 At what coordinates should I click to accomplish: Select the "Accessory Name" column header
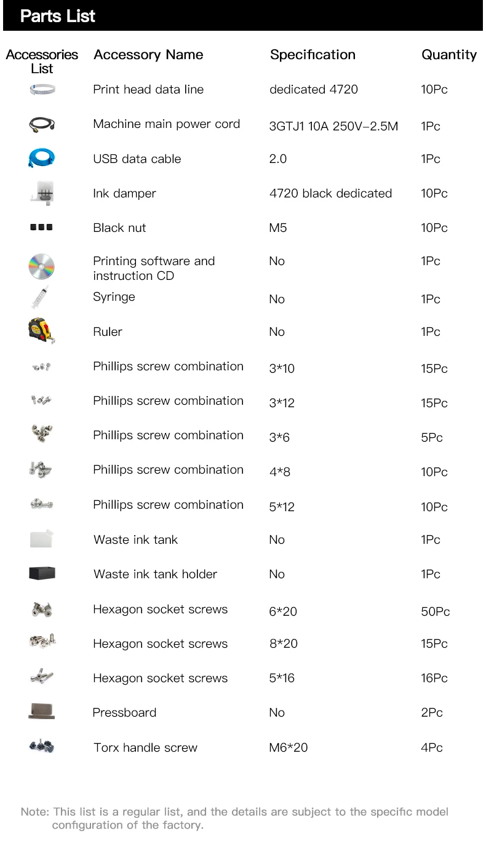tap(148, 55)
